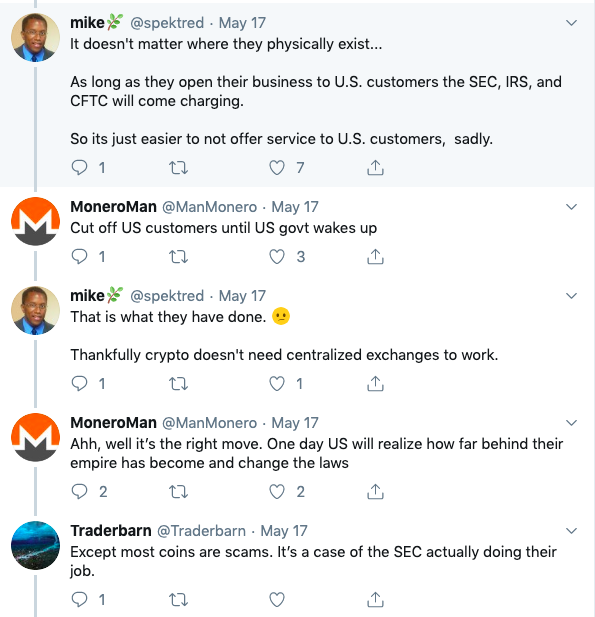Screen dimensions: 595x617
Task: Retweet mike's 'centralized exchanges' tweet
Action: [178, 384]
